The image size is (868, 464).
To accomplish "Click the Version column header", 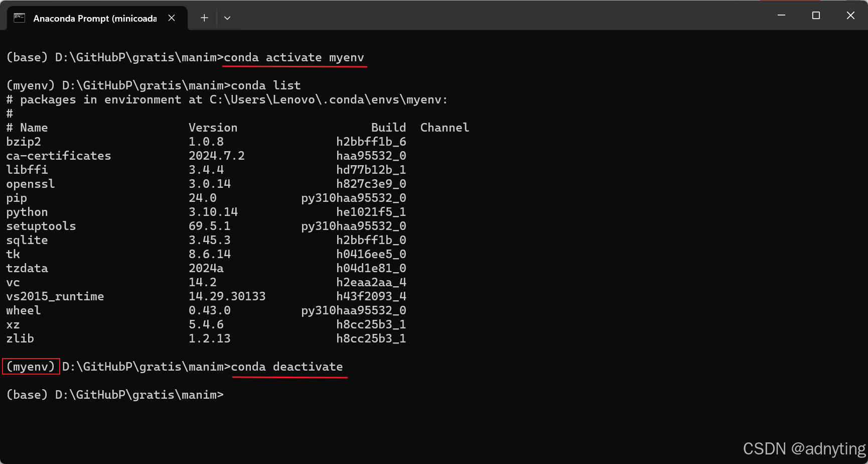I will (213, 128).
